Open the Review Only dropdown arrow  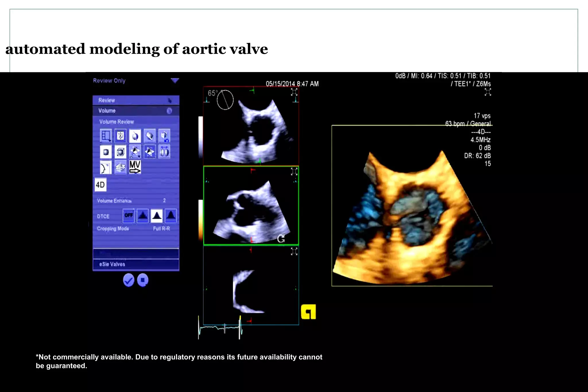click(x=175, y=81)
